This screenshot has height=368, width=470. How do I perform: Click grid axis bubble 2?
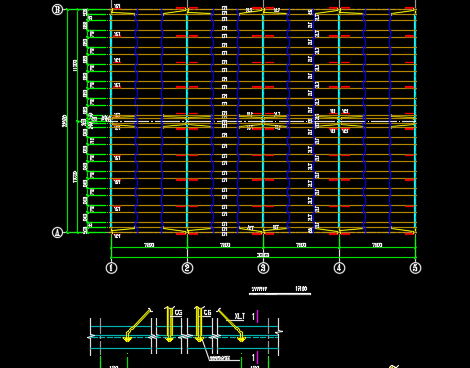(x=187, y=268)
